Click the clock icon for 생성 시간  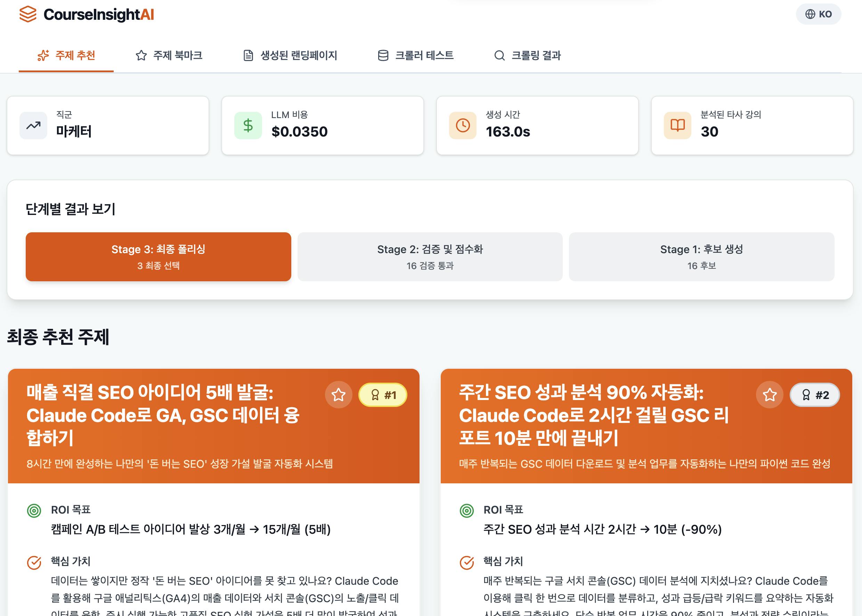pyautogui.click(x=463, y=126)
